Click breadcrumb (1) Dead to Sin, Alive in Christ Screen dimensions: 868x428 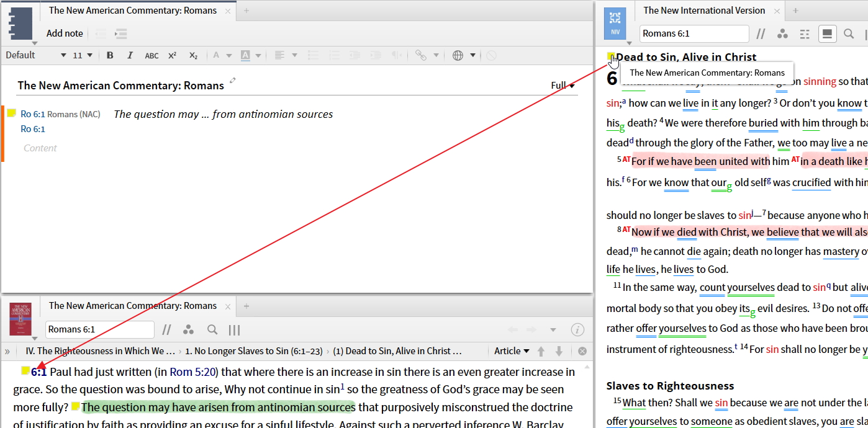[x=397, y=351]
